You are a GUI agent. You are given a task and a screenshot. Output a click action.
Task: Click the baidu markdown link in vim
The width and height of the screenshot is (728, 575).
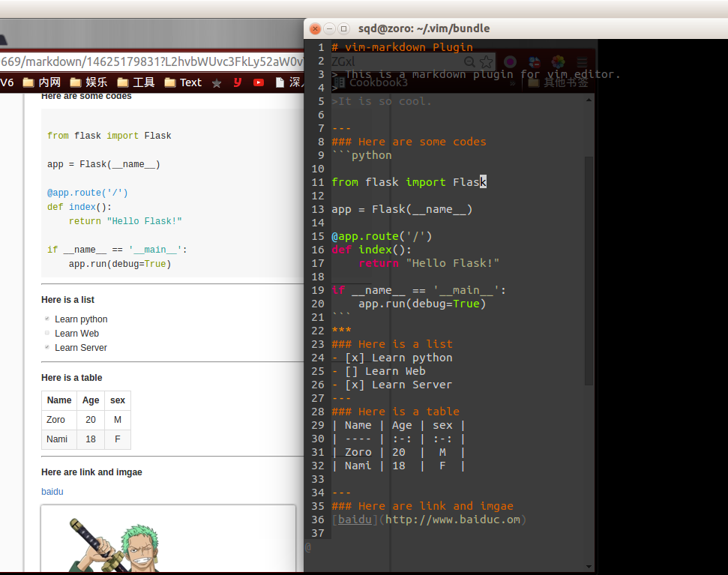point(429,520)
